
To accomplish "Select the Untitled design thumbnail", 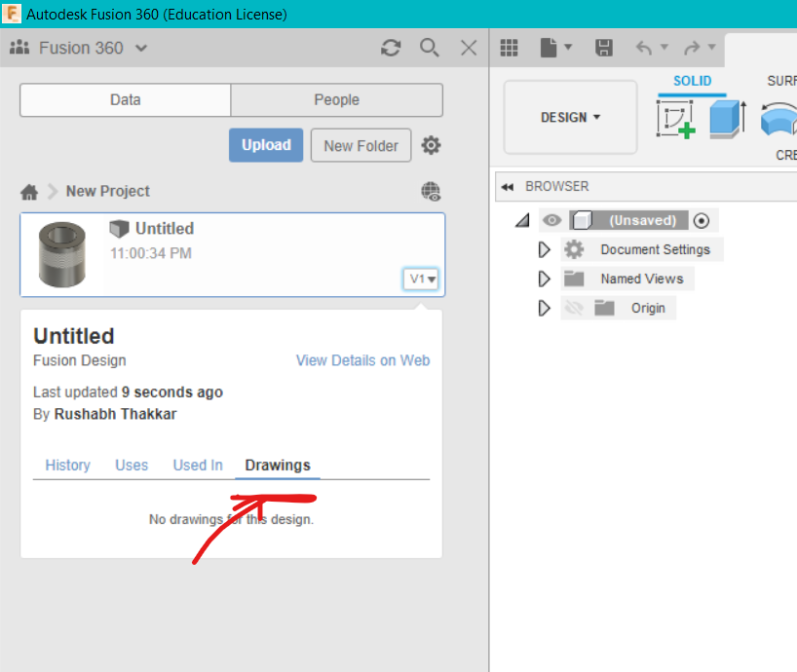I will point(62,254).
